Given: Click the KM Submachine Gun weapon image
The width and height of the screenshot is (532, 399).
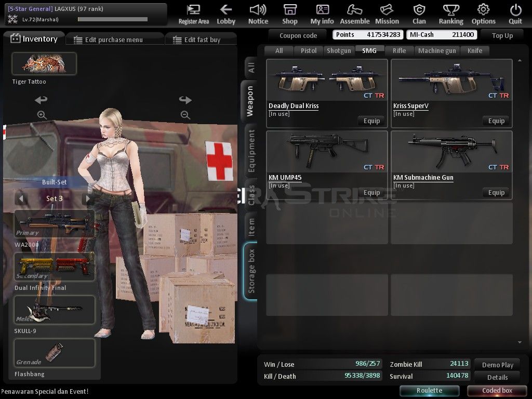Looking at the screenshot, I should coord(451,152).
